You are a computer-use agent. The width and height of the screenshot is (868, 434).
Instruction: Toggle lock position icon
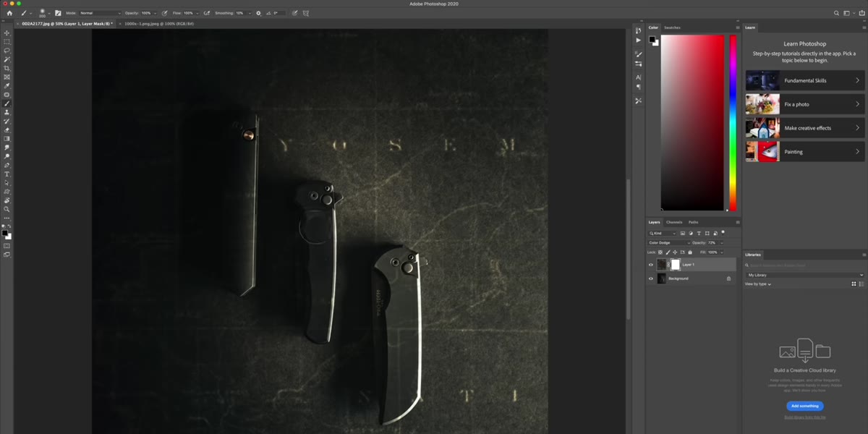click(676, 252)
